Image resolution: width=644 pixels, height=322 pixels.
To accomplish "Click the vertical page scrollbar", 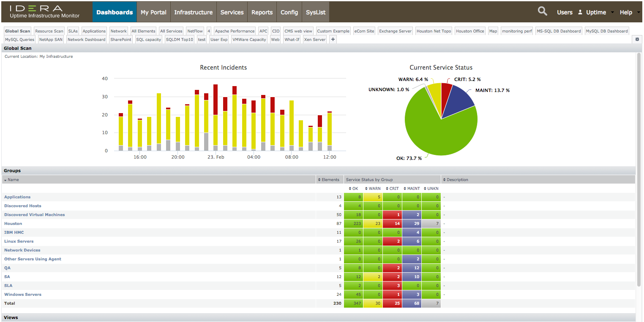I will 639,169.
